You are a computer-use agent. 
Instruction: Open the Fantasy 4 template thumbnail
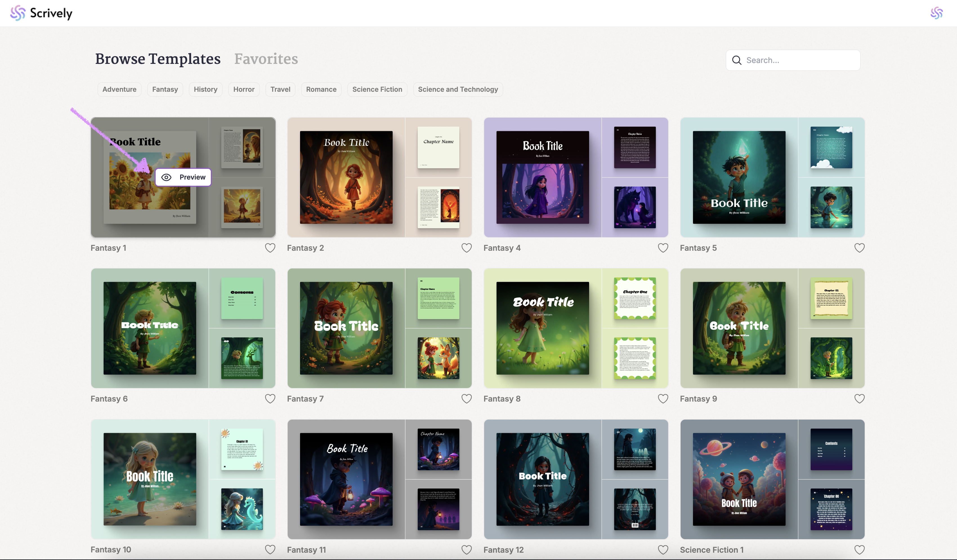pyautogui.click(x=542, y=177)
